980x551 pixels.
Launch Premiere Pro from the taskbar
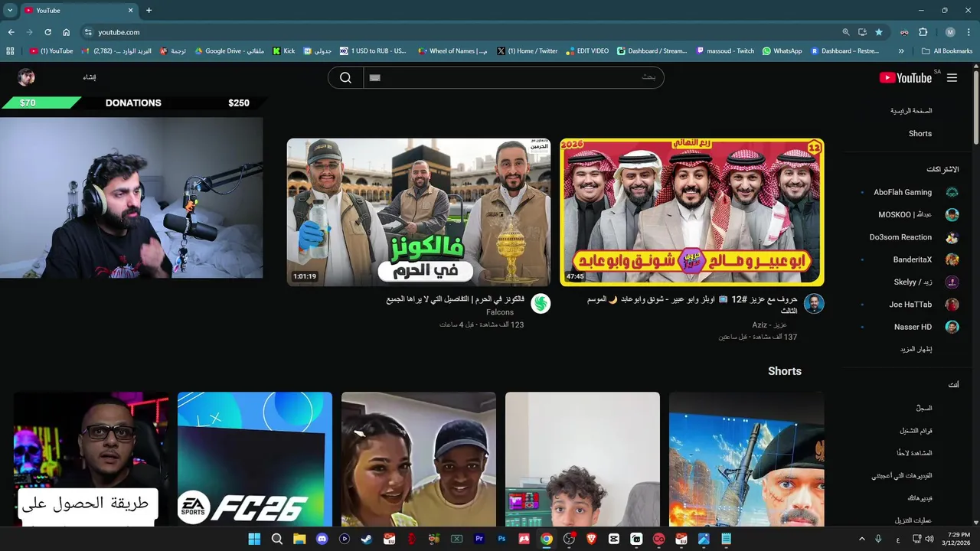tap(479, 539)
